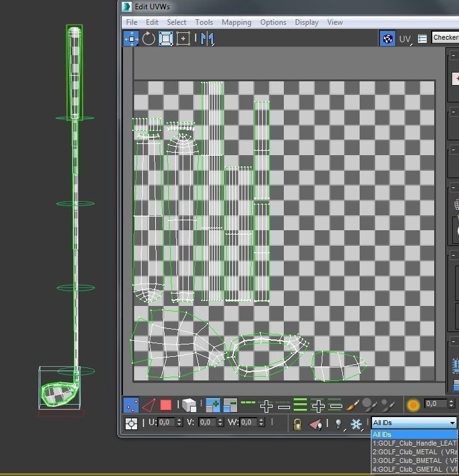459x476 pixels.
Task: Click the soft selection falloff value field
Action: click(x=435, y=403)
